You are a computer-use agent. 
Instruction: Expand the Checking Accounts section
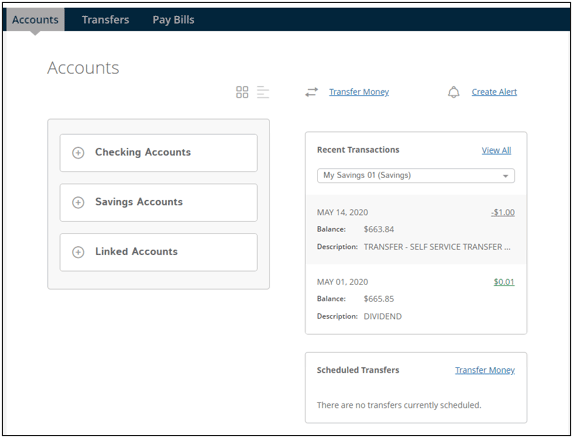[x=159, y=153]
